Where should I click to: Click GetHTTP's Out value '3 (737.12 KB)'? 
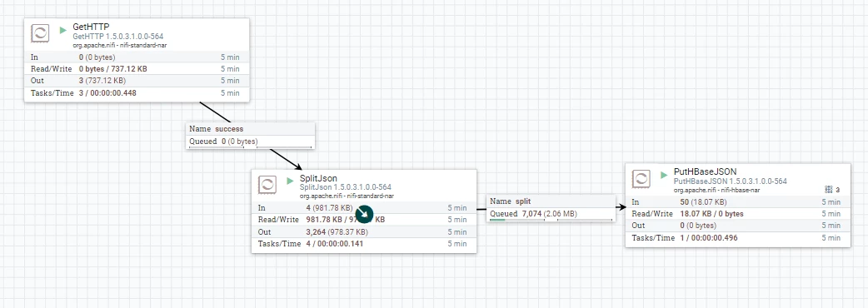pos(102,81)
